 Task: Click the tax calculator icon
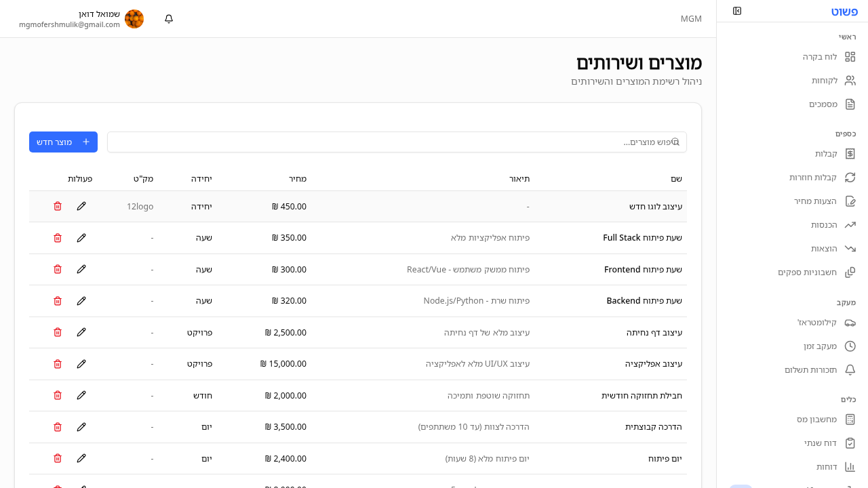click(x=850, y=419)
